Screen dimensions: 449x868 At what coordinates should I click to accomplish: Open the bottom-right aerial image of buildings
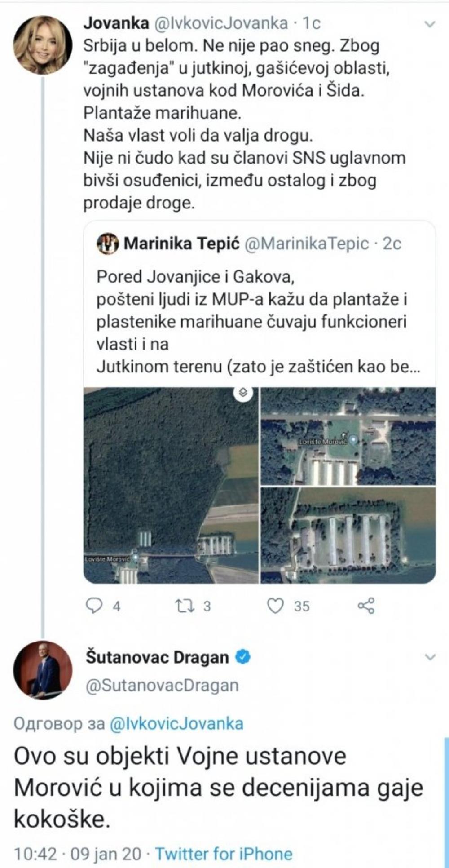348,536
